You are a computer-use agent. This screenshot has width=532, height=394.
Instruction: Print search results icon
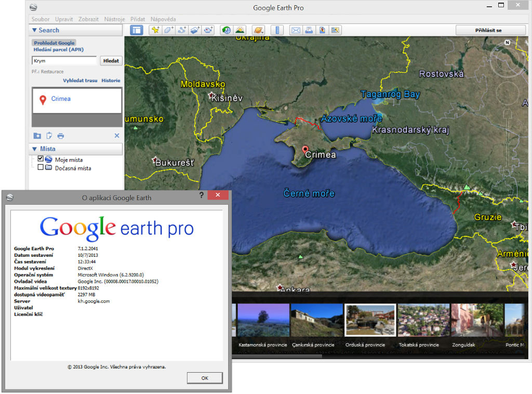[61, 136]
